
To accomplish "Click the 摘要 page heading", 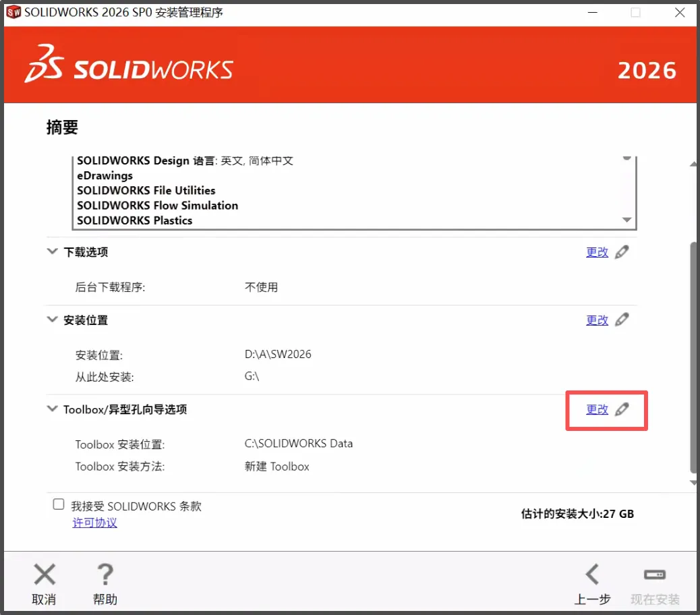I will point(62,127).
